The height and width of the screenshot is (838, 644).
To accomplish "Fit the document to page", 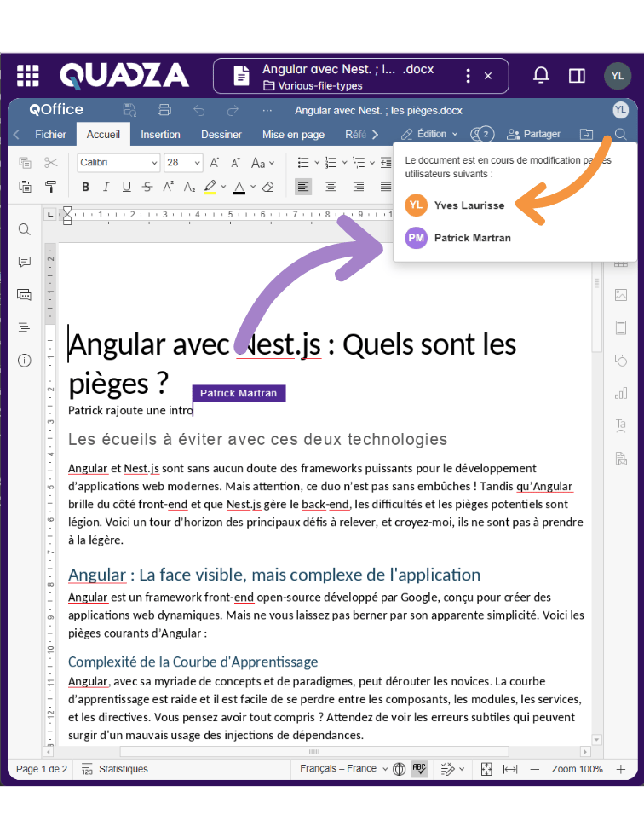I will coord(486,769).
